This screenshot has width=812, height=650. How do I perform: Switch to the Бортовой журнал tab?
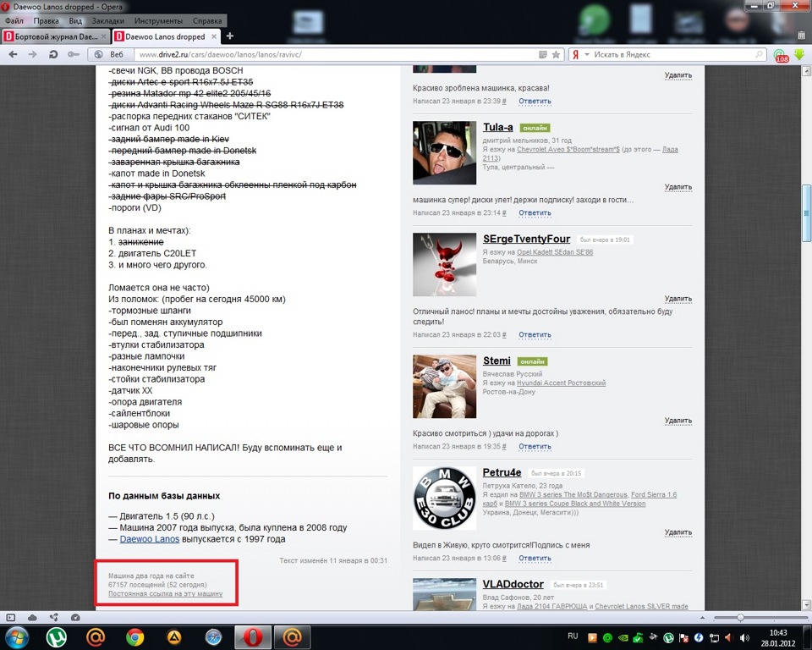(x=55, y=36)
